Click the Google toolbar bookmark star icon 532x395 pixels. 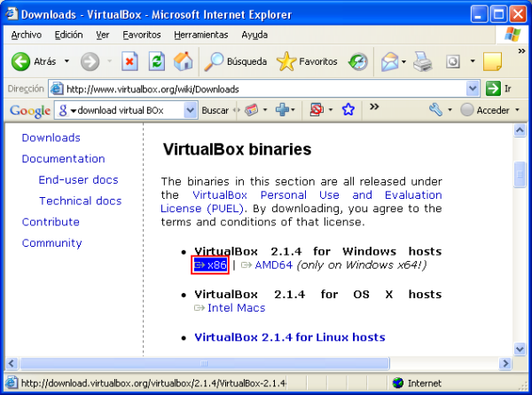coord(348,110)
